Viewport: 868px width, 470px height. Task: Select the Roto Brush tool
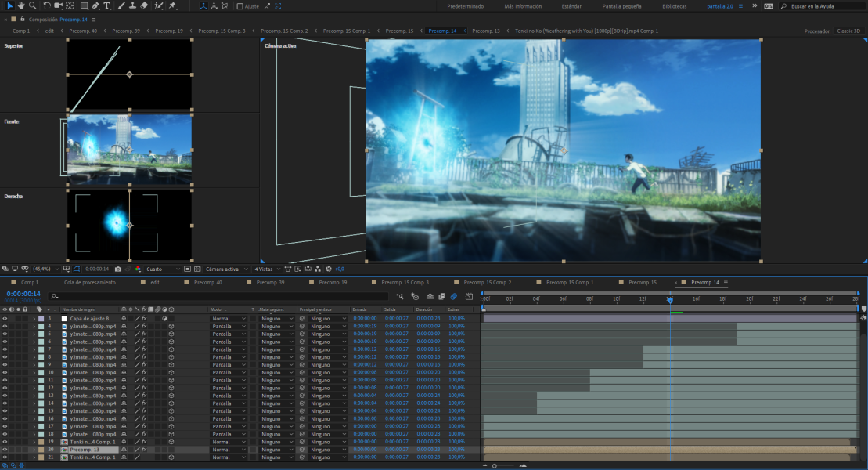pos(159,5)
